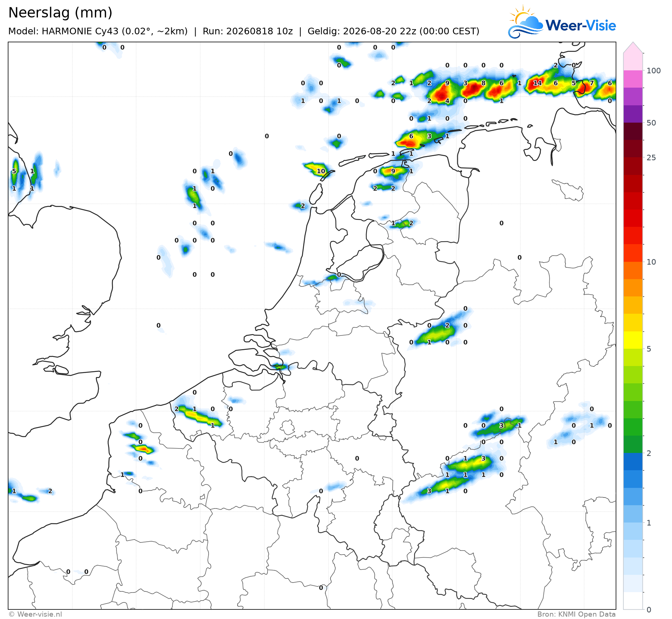This screenshot has width=672, height=619.
Task: Pick the pink 100 mm color band
Action: [x=633, y=61]
